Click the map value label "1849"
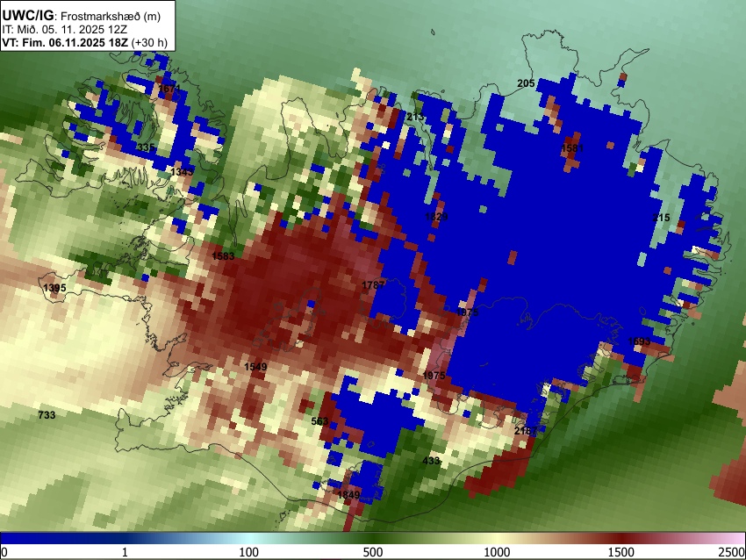The image size is (746, 560). pyautogui.click(x=348, y=495)
